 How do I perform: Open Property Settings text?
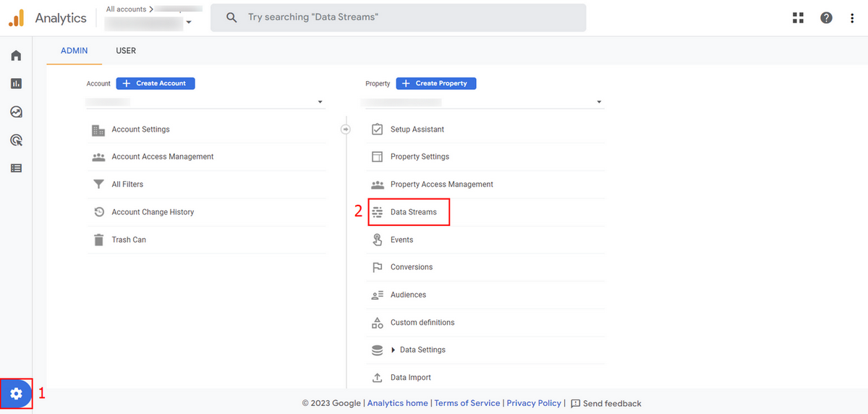420,157
